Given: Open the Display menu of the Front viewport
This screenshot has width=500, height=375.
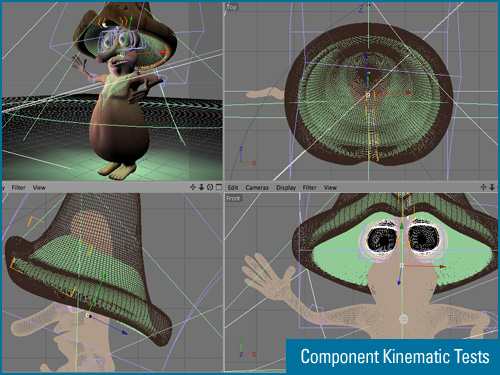Looking at the screenshot, I should click(286, 188).
